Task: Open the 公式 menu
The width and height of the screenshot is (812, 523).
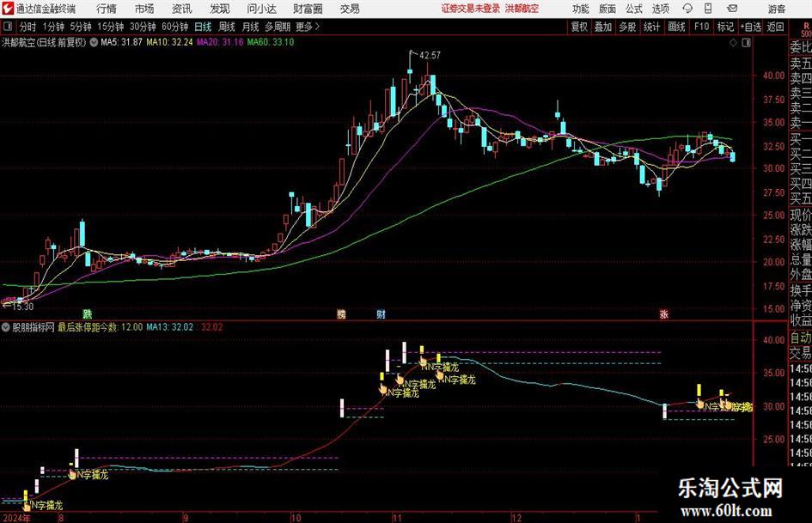Action: [633, 9]
